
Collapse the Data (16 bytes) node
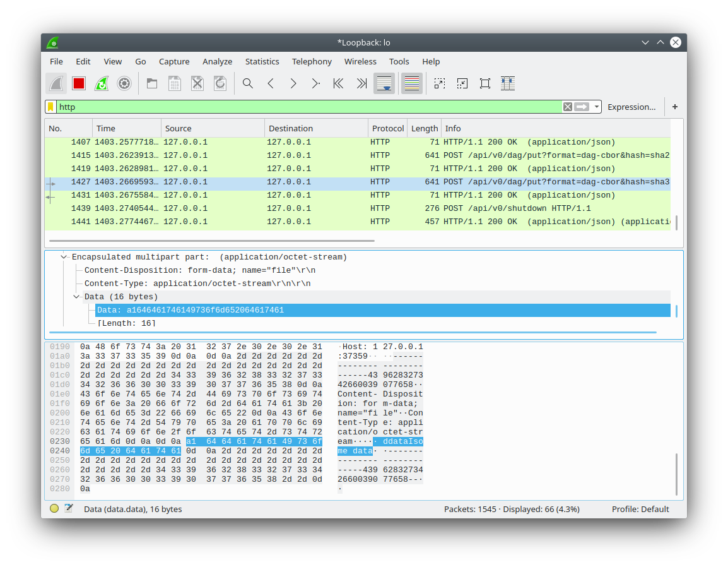coord(76,296)
